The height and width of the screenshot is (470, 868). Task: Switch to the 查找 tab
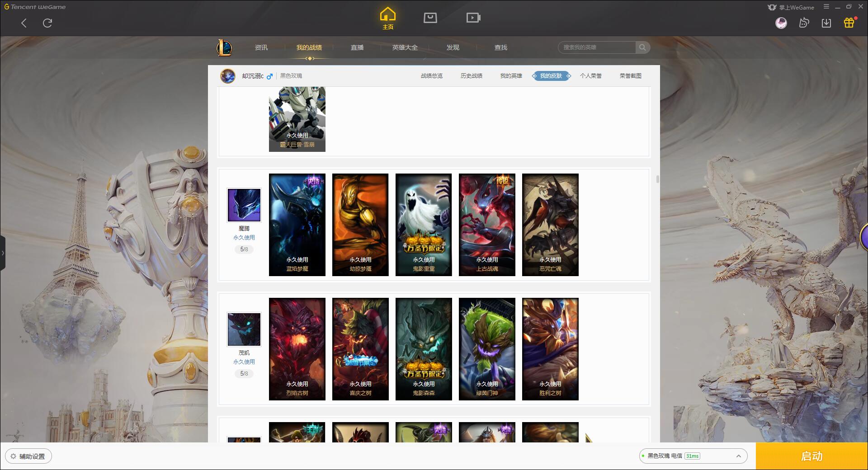coord(501,47)
